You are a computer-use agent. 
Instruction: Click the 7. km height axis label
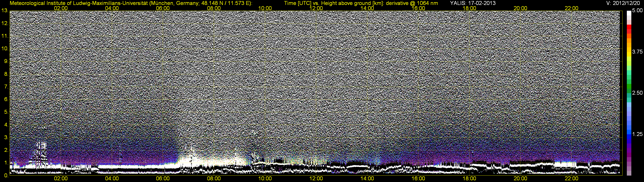point(6,87)
